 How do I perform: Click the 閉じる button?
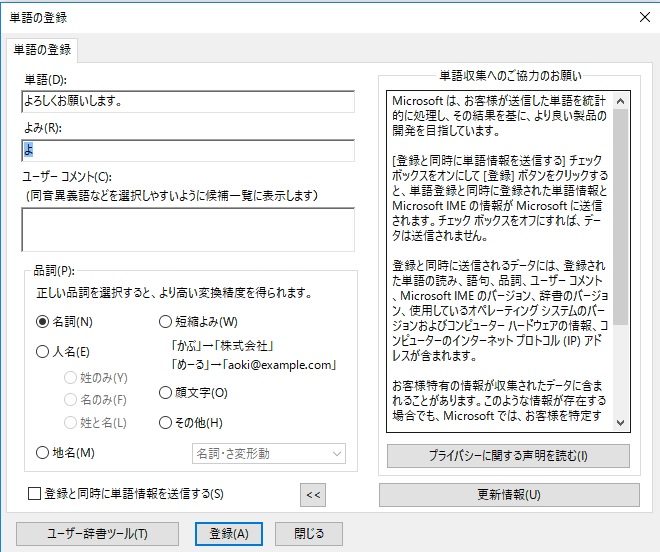coord(309,534)
